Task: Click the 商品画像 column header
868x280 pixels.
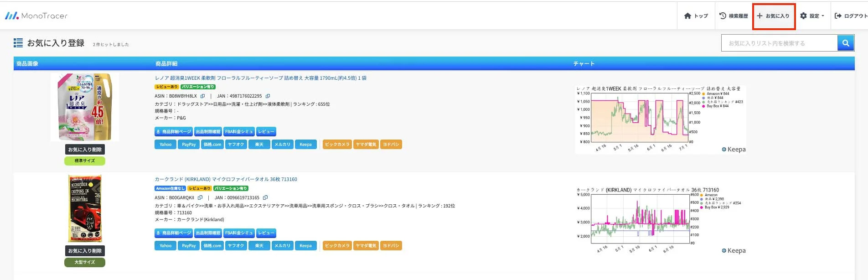Action: pos(27,64)
